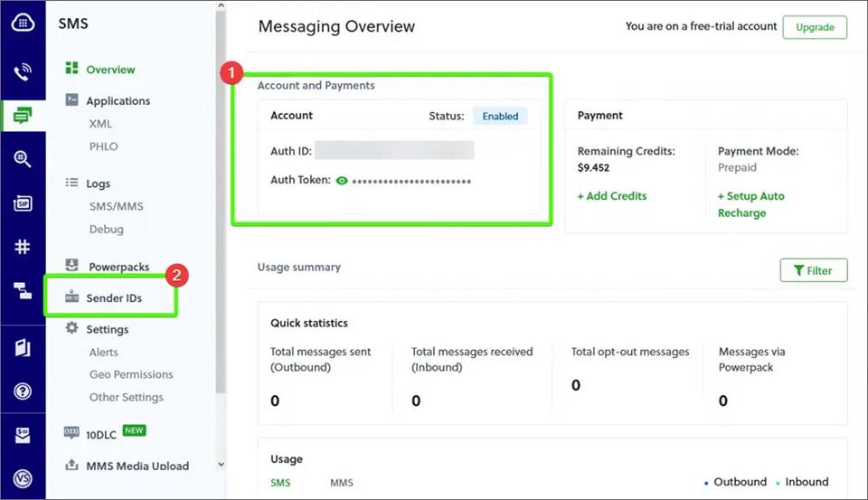Image resolution: width=868 pixels, height=500 pixels.
Task: Open the Lookup magnifier icon in sidebar
Action: 23,159
